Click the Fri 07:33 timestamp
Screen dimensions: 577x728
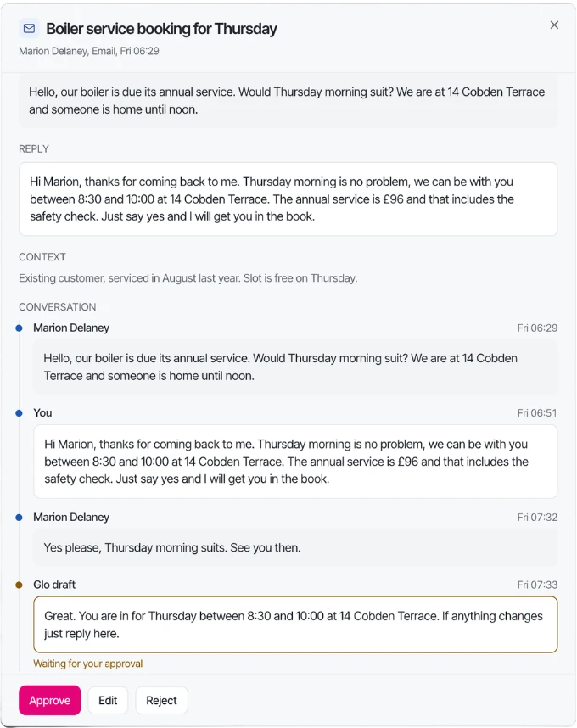click(537, 585)
